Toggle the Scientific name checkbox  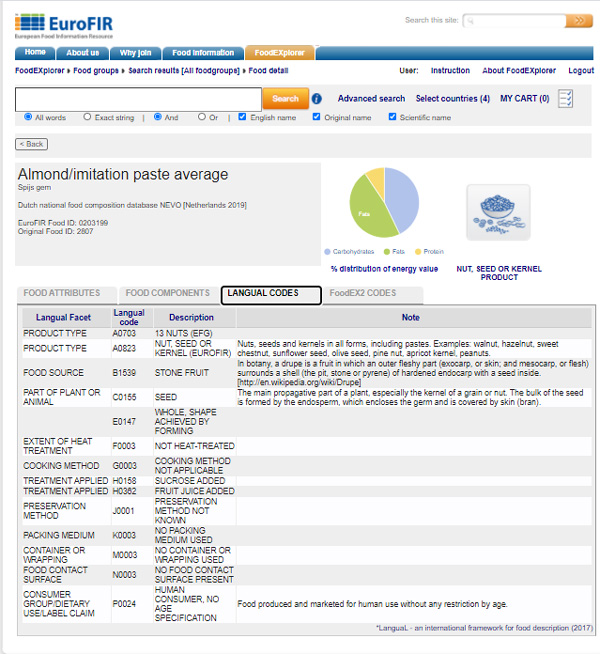tap(391, 117)
